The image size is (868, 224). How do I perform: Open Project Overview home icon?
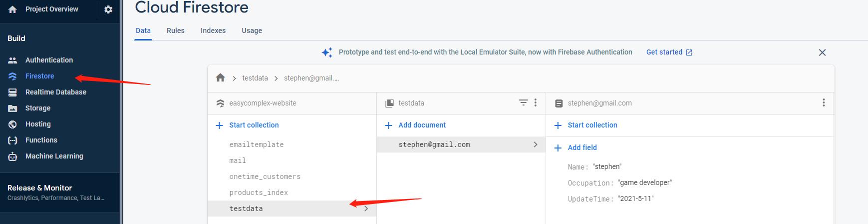tap(12, 9)
